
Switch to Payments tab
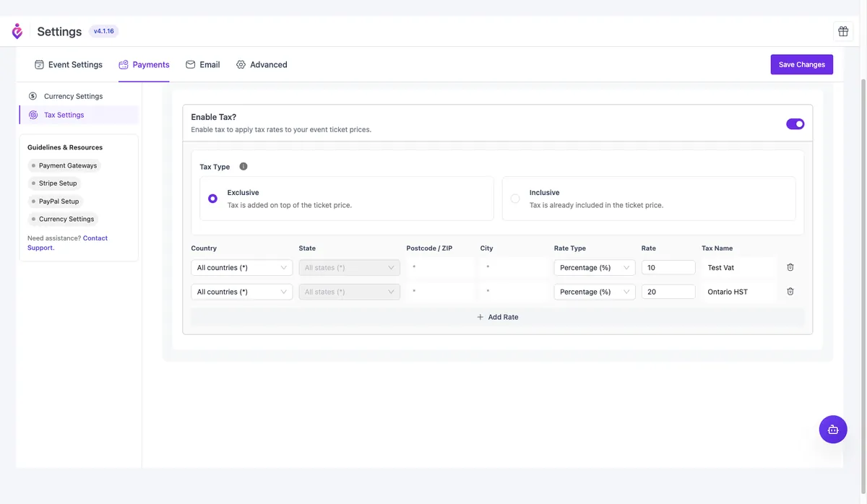[144, 64]
